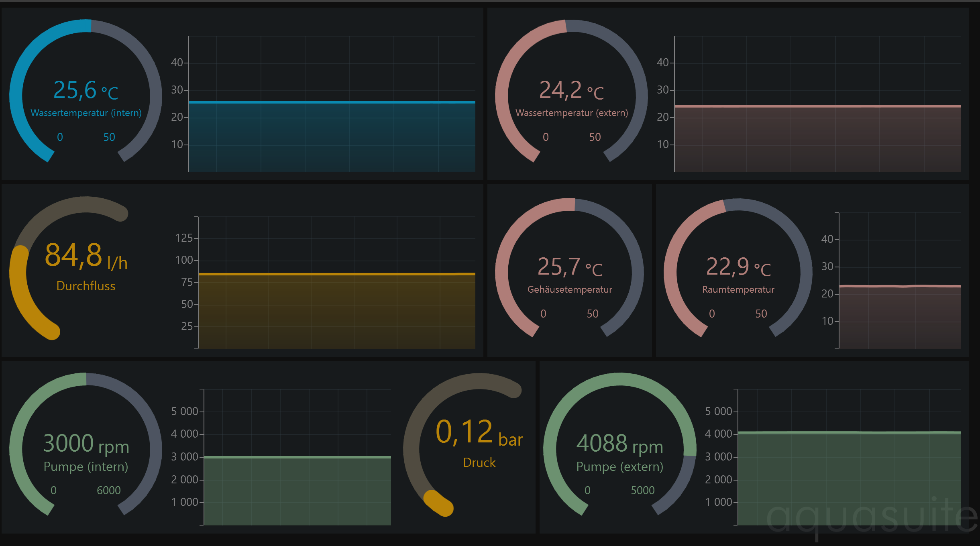Click the orange Durchfluss flow chart area
Image resolution: width=980 pixels, height=546 pixels.
coord(336,311)
